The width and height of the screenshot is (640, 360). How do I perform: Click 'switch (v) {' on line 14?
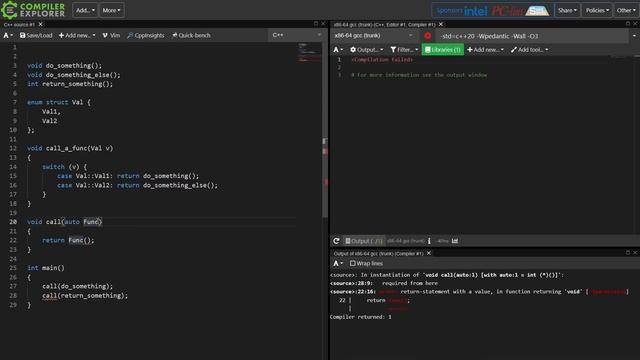click(64, 167)
